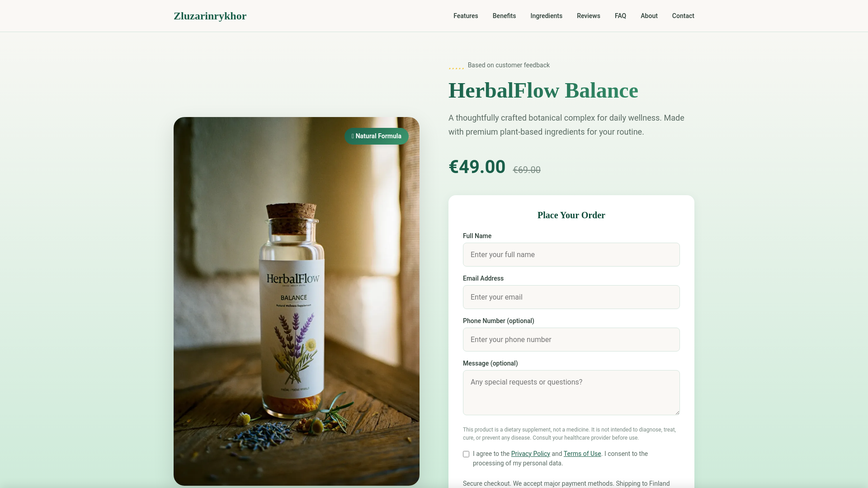Open the Privacy Policy link
Viewport: 868px width, 488px height.
click(530, 454)
